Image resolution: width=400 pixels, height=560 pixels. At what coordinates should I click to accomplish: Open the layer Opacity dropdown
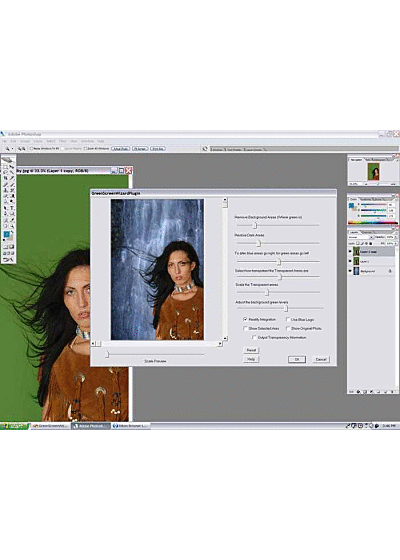396,237
